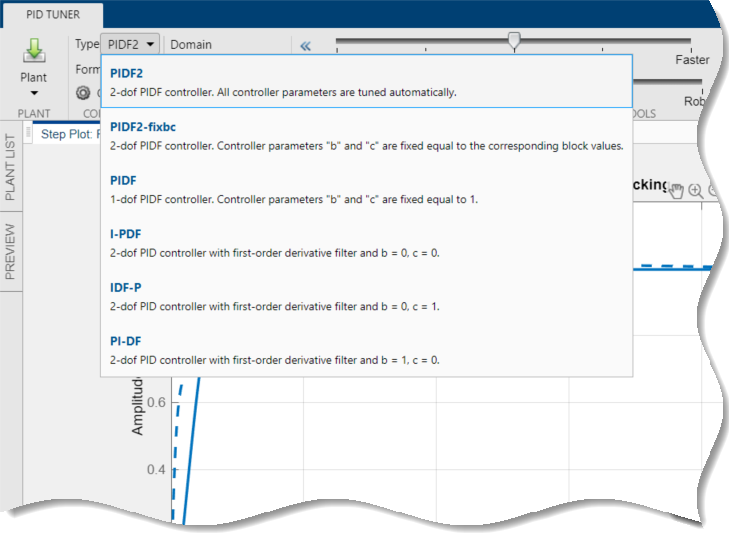Screen dimensions: 729x533
Task: Open the PREVIEW side tab
Action: 11,252
